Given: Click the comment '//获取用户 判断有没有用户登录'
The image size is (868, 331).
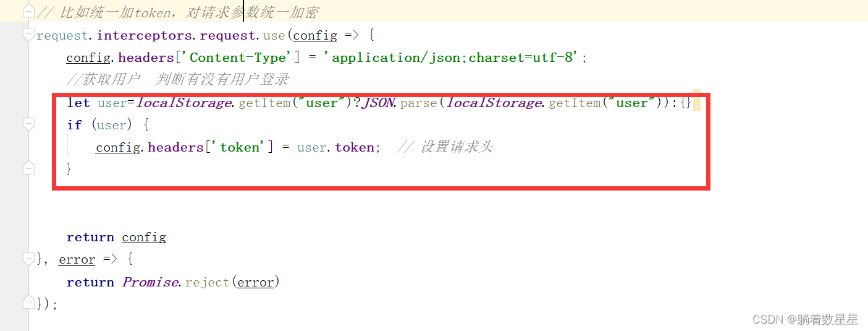Looking at the screenshot, I should [x=178, y=80].
